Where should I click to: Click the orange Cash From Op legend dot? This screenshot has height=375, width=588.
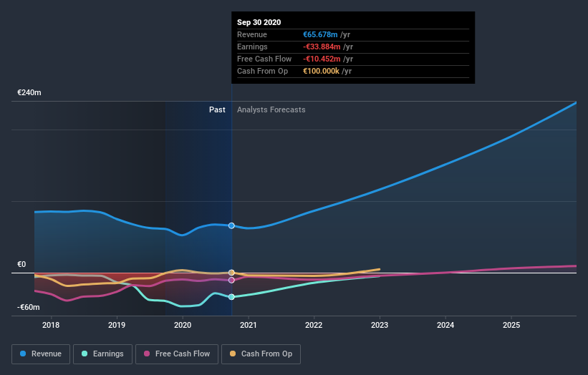pos(233,354)
